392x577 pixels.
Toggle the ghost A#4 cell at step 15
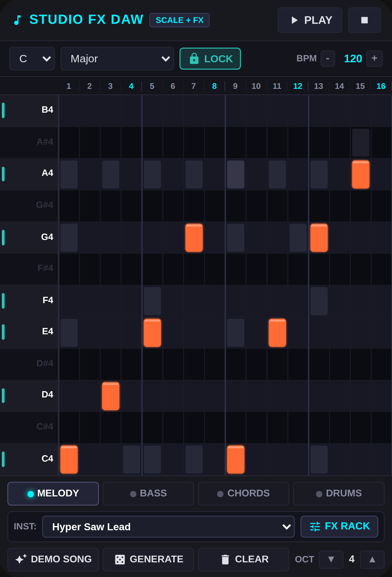click(x=361, y=143)
